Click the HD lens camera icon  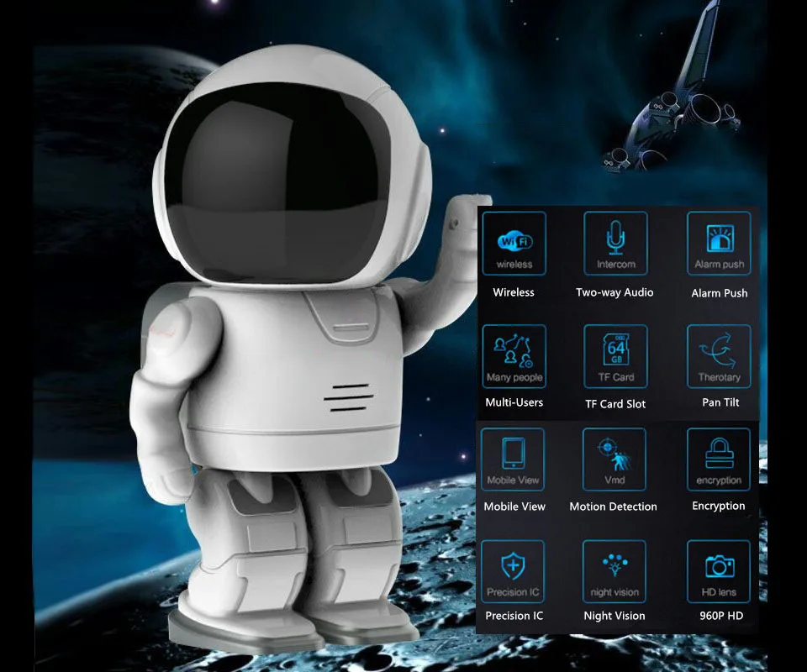(x=719, y=572)
